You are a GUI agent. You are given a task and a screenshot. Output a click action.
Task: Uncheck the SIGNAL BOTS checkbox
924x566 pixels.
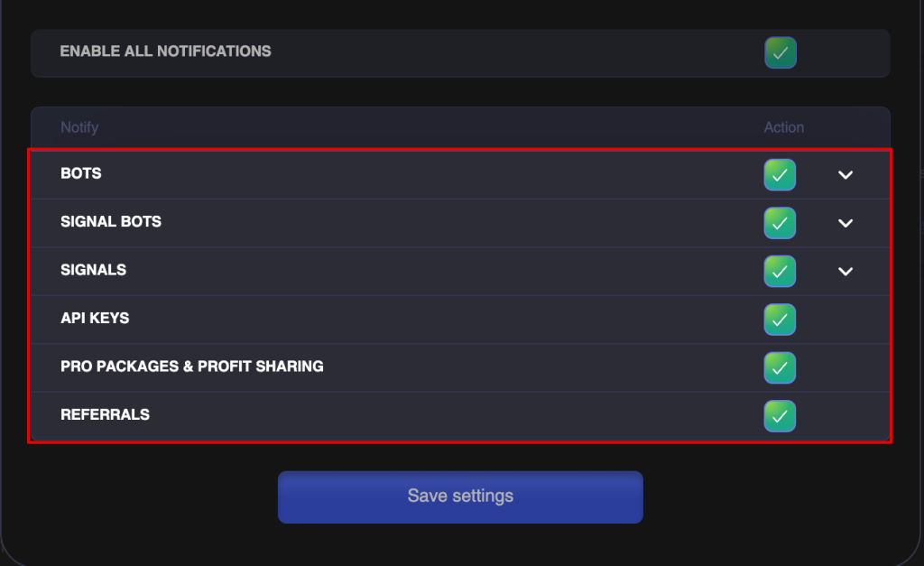point(780,223)
